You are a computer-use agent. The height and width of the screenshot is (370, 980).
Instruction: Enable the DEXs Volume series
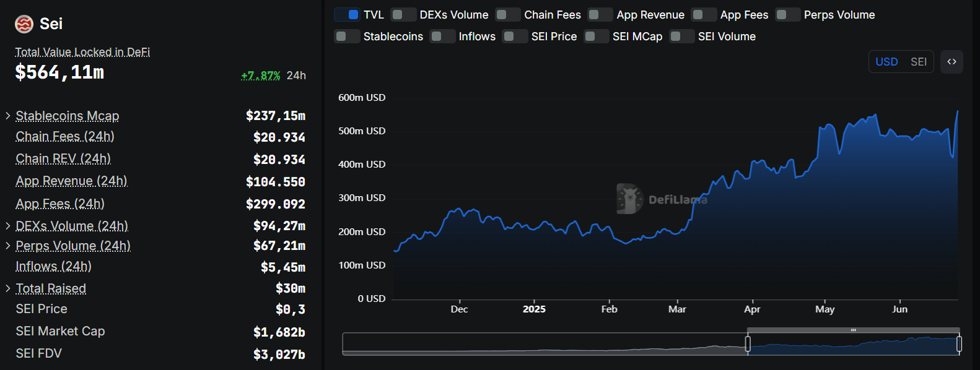pyautogui.click(x=403, y=15)
